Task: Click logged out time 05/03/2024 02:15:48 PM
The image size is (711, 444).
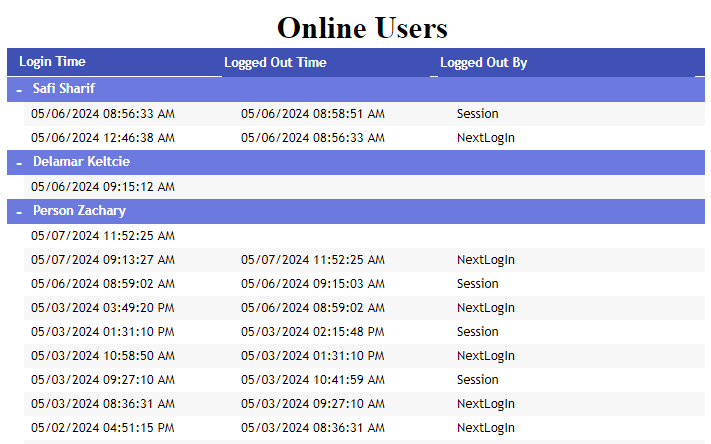Action: coord(313,332)
